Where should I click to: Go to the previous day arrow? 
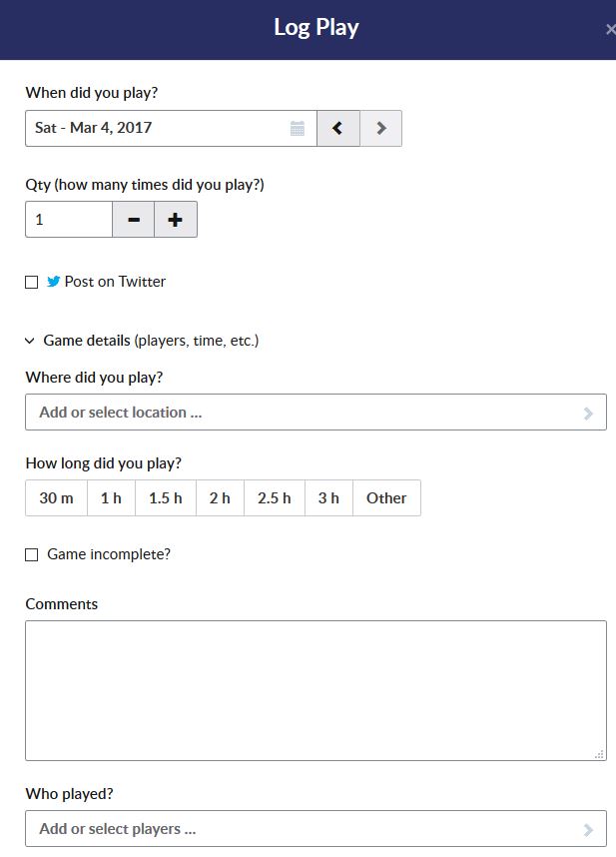pyautogui.click(x=338, y=128)
